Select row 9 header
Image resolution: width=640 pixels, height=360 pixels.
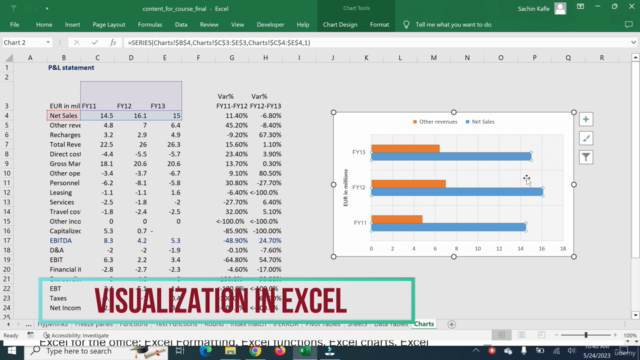point(7,164)
